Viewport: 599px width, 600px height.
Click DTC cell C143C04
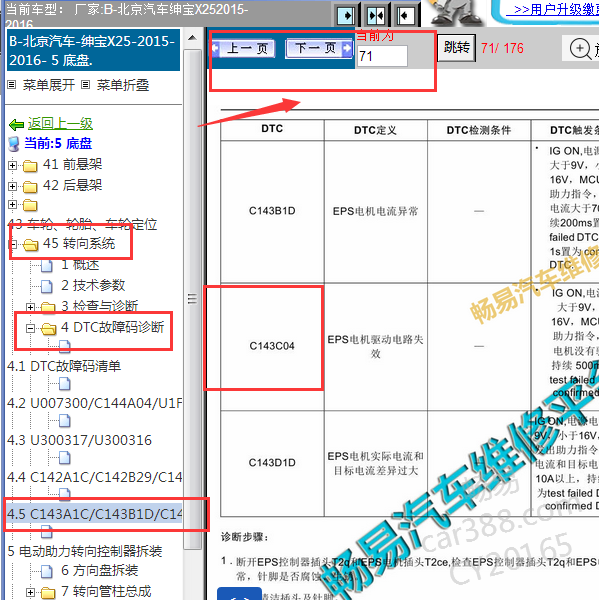click(x=272, y=346)
